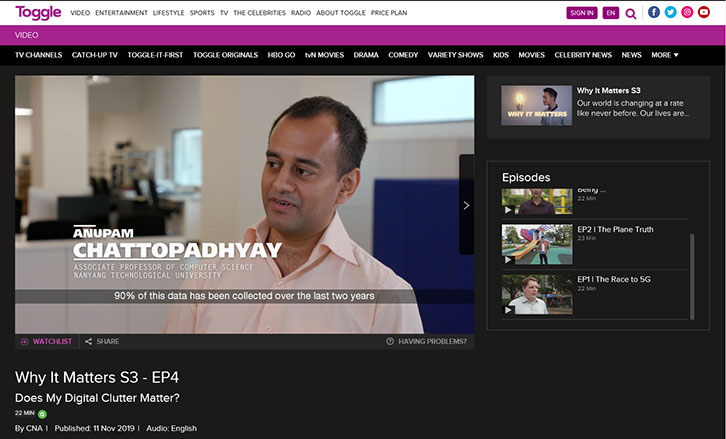Image resolution: width=726 pixels, height=439 pixels.
Task: Go to COMEDY section
Action: 403,55
